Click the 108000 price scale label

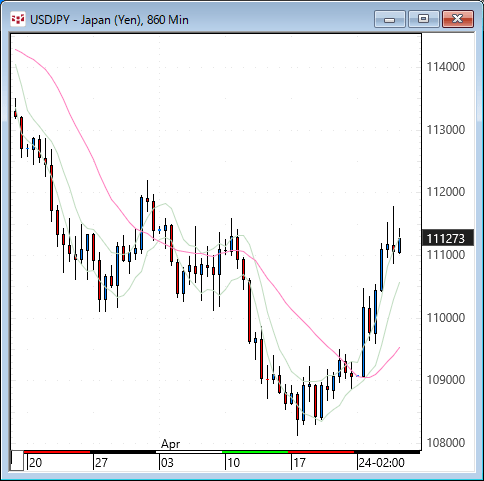point(446,443)
